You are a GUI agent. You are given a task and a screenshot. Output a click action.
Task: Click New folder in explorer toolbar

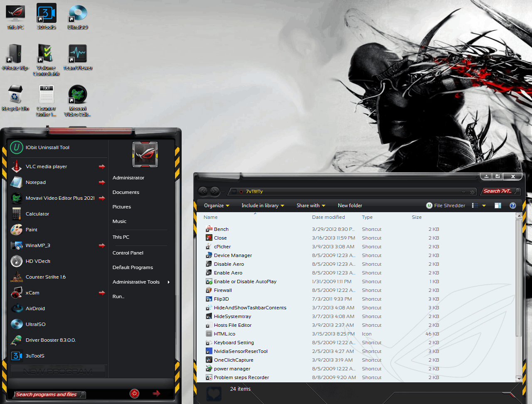coord(350,206)
